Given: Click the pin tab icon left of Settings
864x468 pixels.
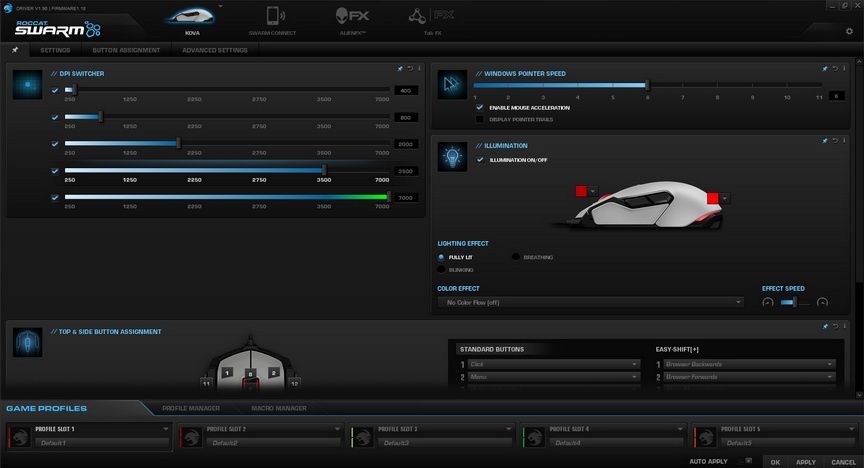Looking at the screenshot, I should pos(15,50).
